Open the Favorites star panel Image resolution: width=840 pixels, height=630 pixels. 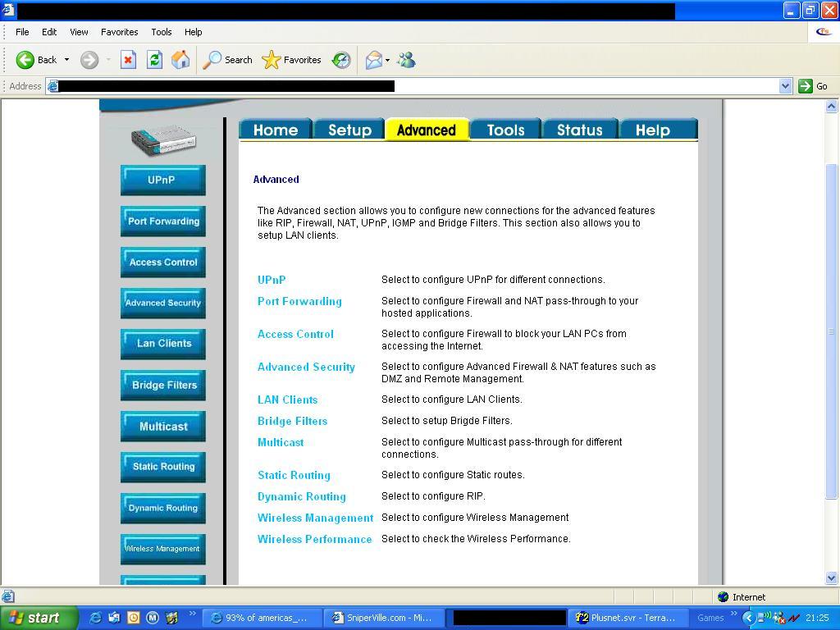coord(291,60)
